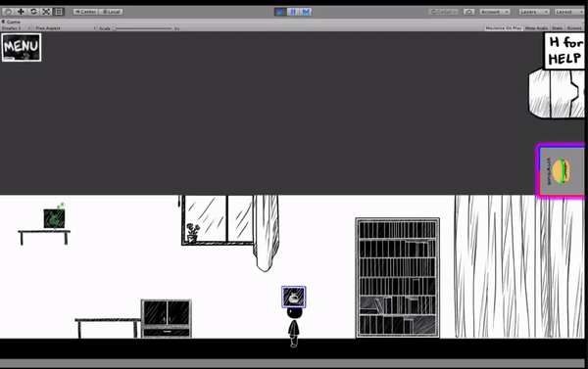Click the Step frame button
588x369 pixels.
click(306, 12)
